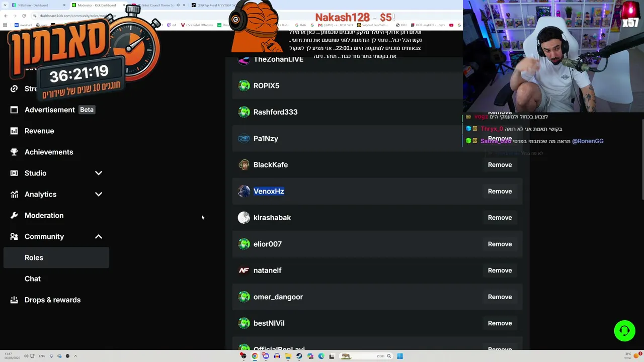Click TheZohanLIVE's avatar

click(x=244, y=60)
